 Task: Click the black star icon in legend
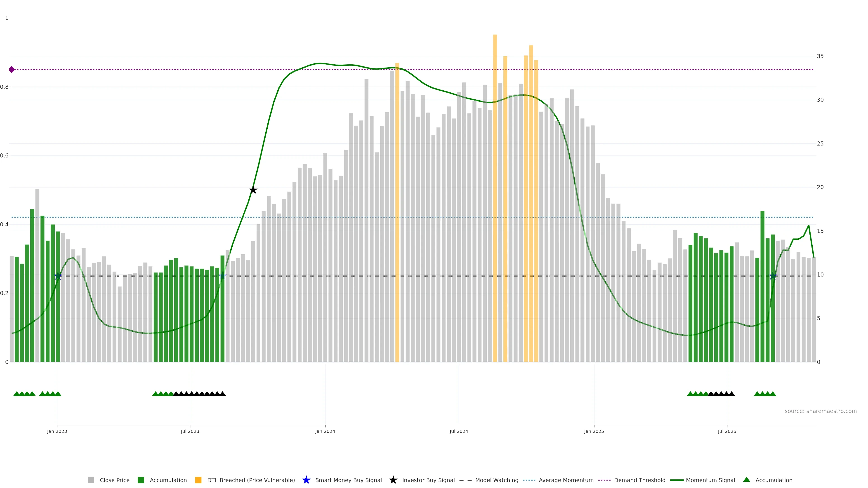393,480
